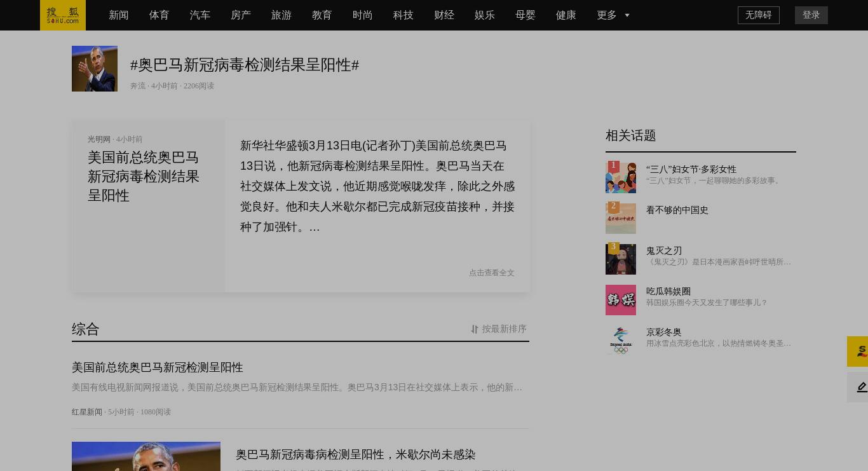Click the 看不够的中国史 topic title
Screen dimensions: 868x471
pyautogui.click(x=677, y=210)
